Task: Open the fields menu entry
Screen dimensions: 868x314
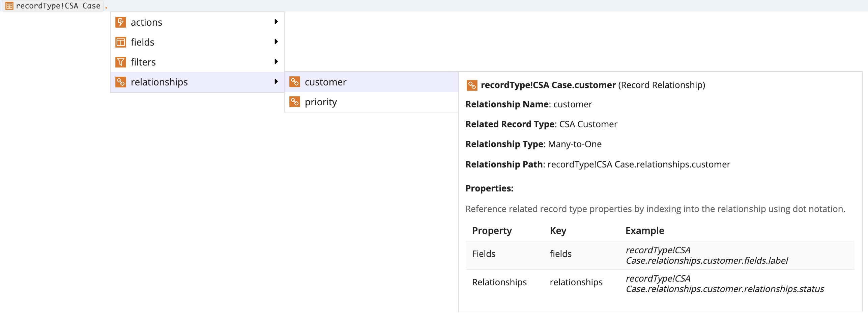Action: tap(197, 42)
